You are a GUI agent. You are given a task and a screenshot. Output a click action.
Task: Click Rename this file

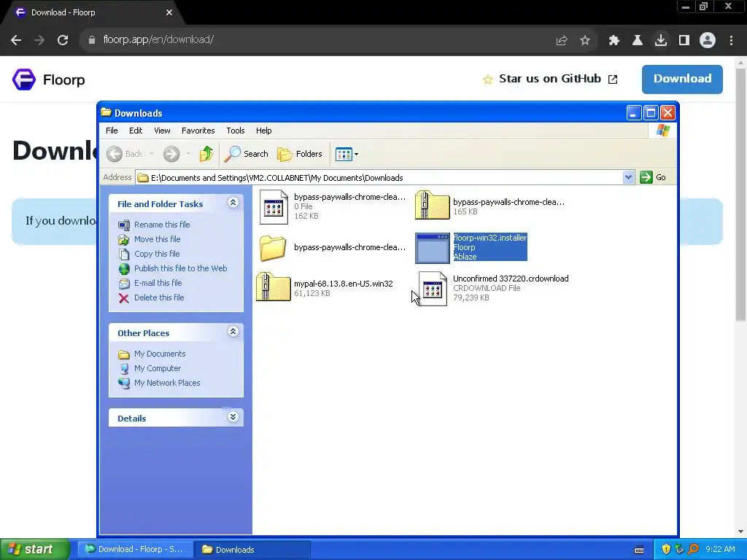click(x=162, y=225)
